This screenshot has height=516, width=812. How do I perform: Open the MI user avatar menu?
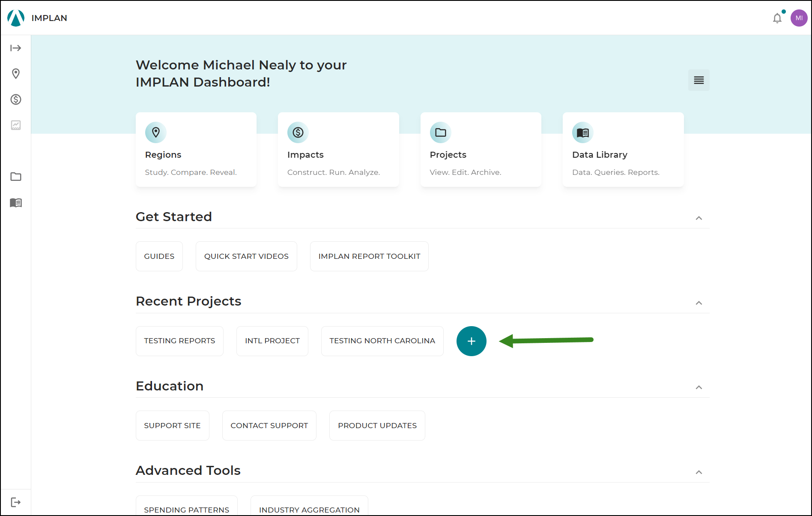(x=799, y=18)
